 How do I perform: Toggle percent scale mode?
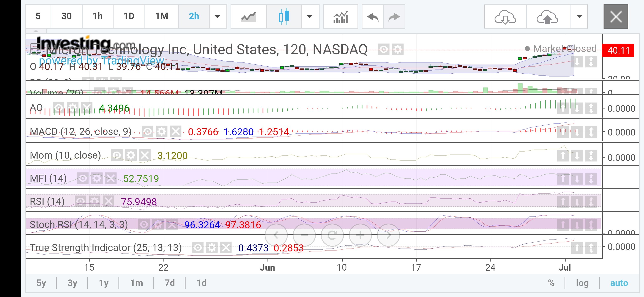(x=551, y=283)
